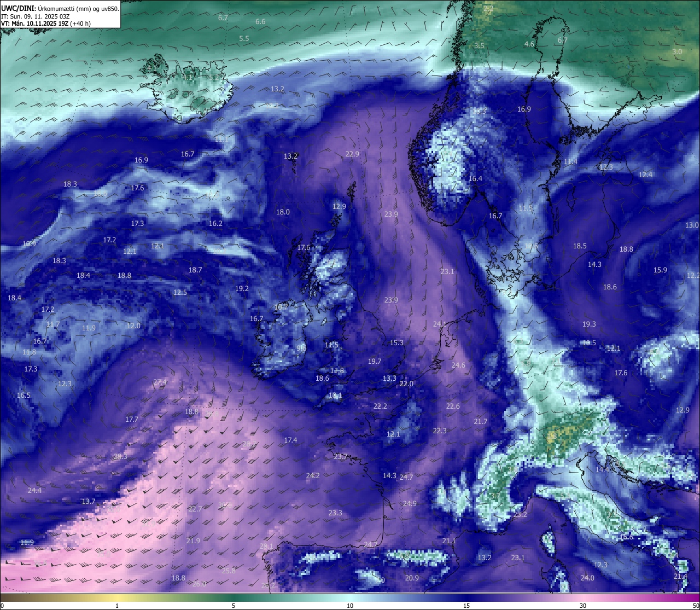Click the map value 21.1
Viewport: 700px width, 610px height.
[x=449, y=541]
